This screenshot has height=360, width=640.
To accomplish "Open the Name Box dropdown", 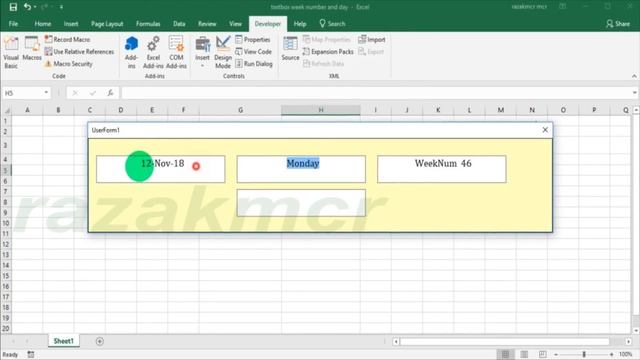I will (46, 93).
